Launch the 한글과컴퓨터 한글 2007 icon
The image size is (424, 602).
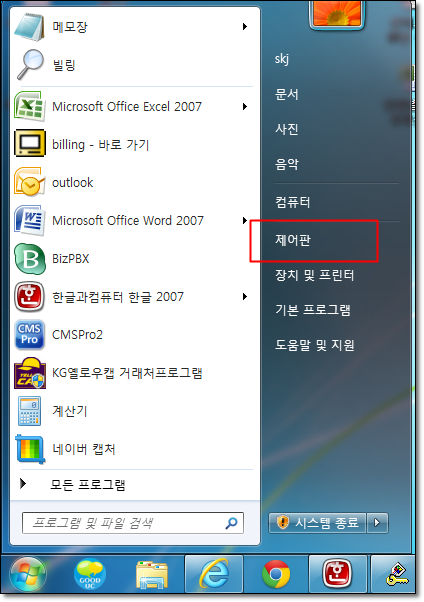pos(30,296)
